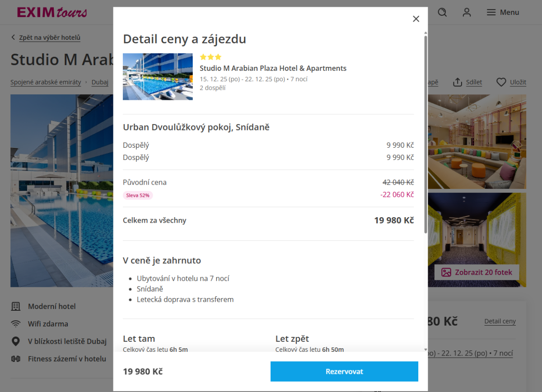Click the Sleva 52% discount badge
Screen dimensions: 542x392
point(138,196)
